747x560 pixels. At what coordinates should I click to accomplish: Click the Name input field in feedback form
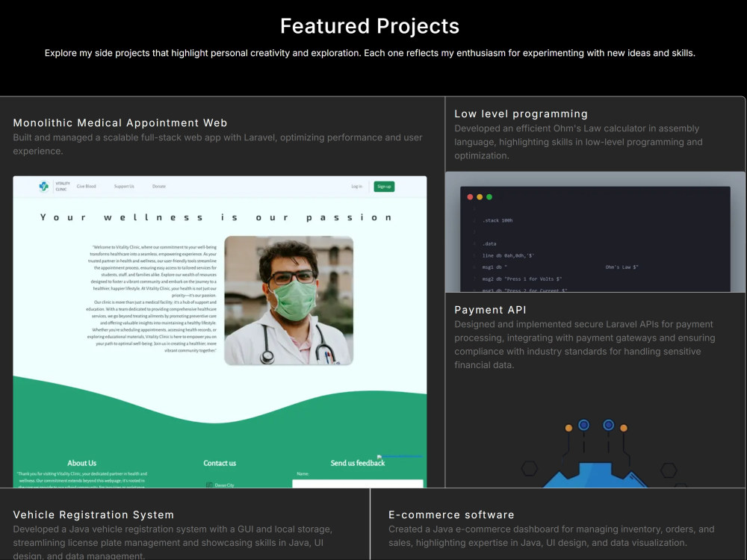[x=358, y=483]
